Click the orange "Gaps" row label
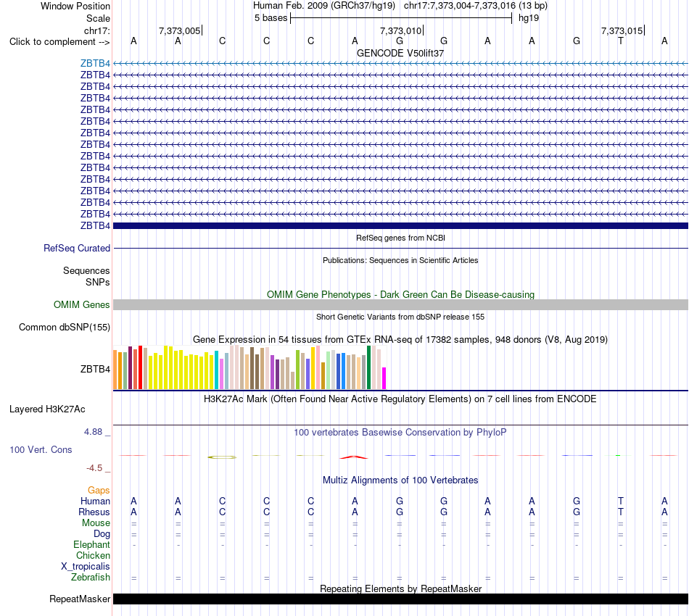This screenshot has width=689, height=616. 99,491
